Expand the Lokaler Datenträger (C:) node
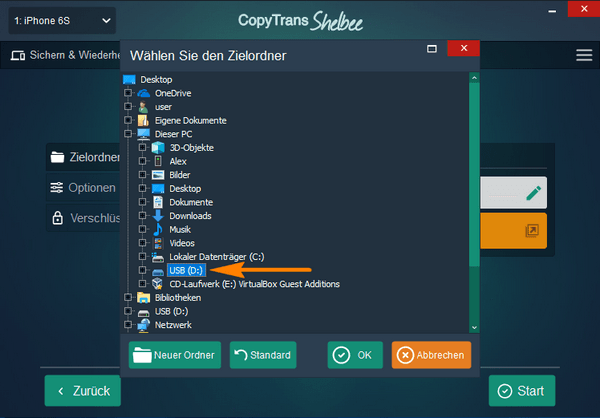The height and width of the screenshot is (418, 600). tap(142, 256)
